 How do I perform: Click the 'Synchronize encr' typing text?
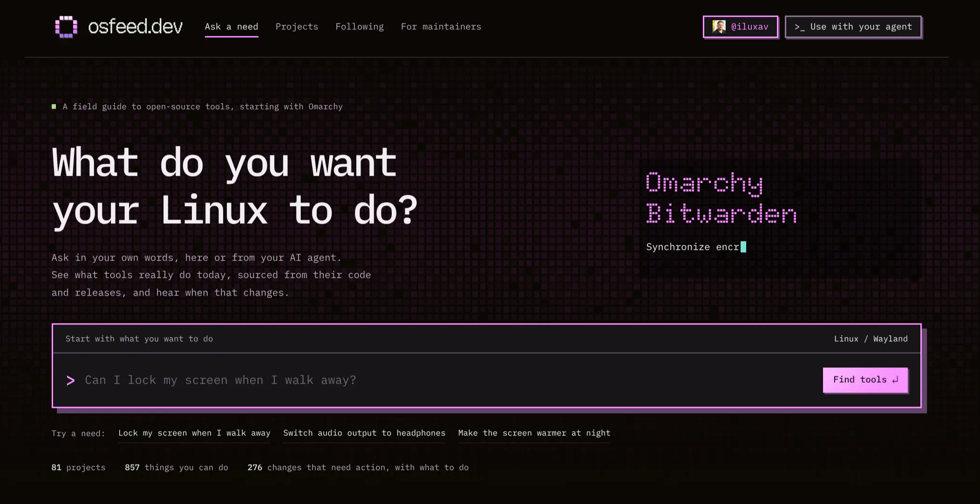point(693,247)
